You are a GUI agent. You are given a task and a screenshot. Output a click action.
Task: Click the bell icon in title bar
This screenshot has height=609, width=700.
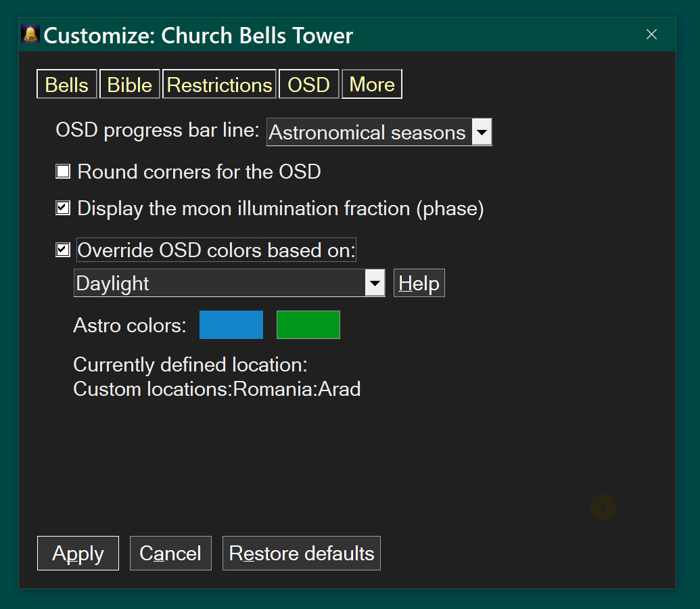point(30,35)
